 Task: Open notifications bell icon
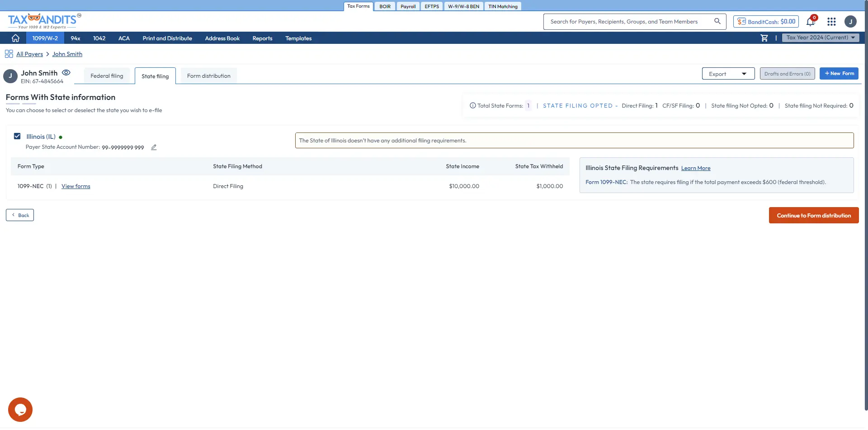pyautogui.click(x=811, y=21)
